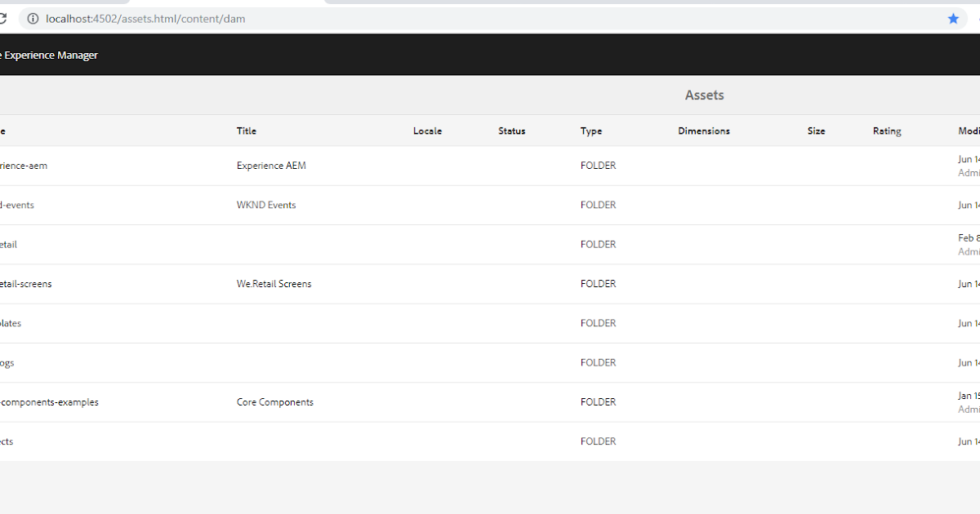Click the page info icon in address bar
This screenshot has width=980, height=514.
point(32,18)
